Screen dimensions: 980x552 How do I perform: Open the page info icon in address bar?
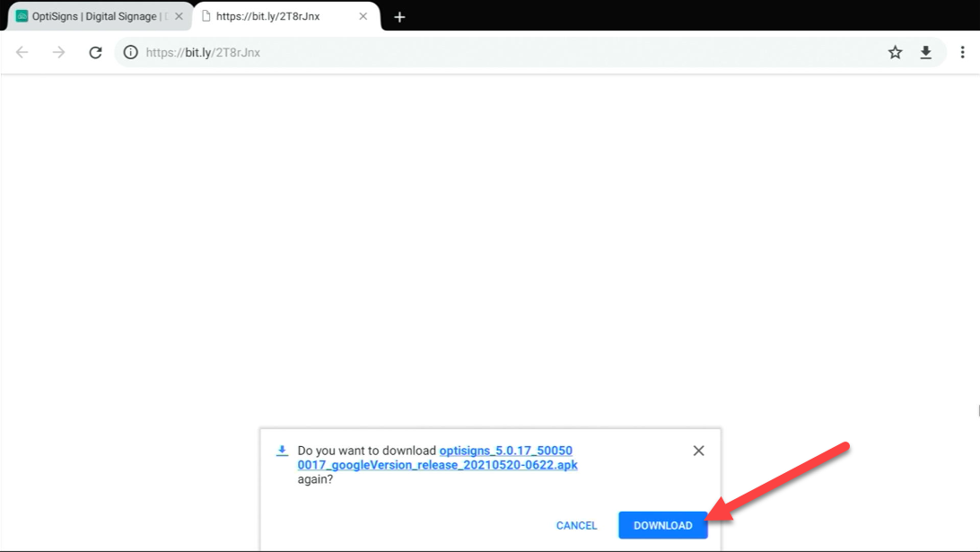coord(130,52)
